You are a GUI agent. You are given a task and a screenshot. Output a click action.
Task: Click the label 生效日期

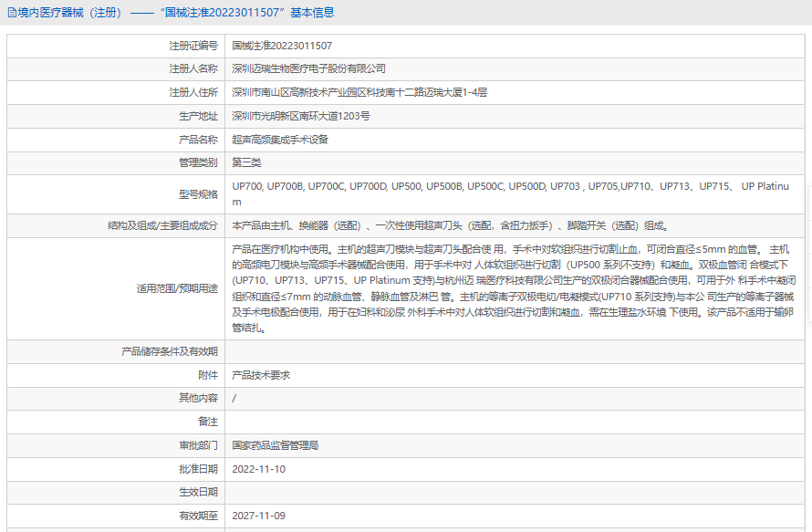tap(198, 492)
